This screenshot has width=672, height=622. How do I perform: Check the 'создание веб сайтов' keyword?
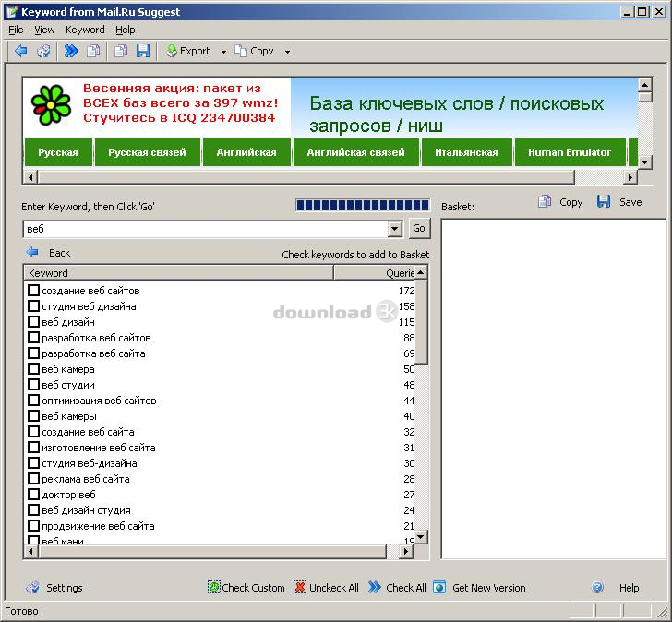pos(34,291)
